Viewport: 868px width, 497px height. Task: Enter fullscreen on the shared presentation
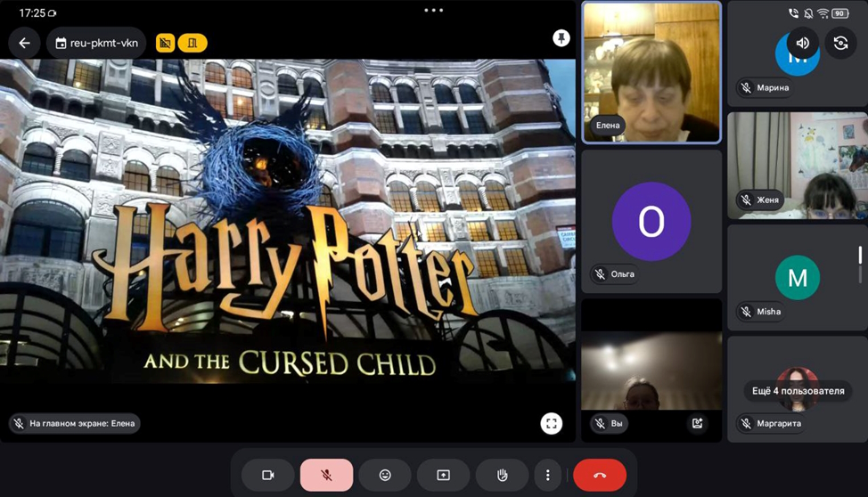click(552, 423)
